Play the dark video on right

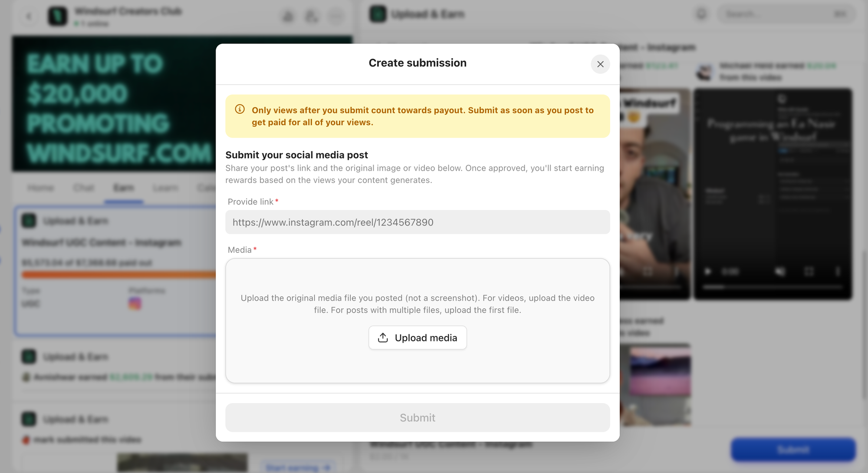(x=708, y=271)
